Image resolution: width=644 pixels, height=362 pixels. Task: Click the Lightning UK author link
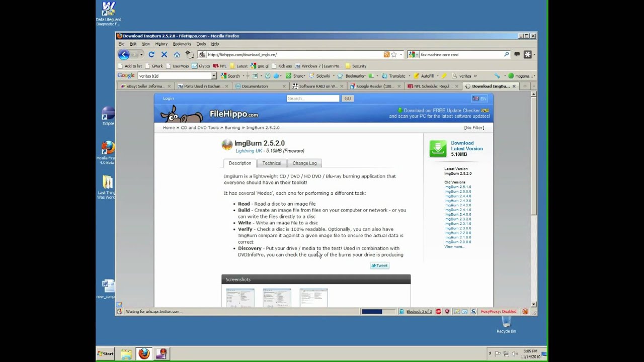point(249,151)
